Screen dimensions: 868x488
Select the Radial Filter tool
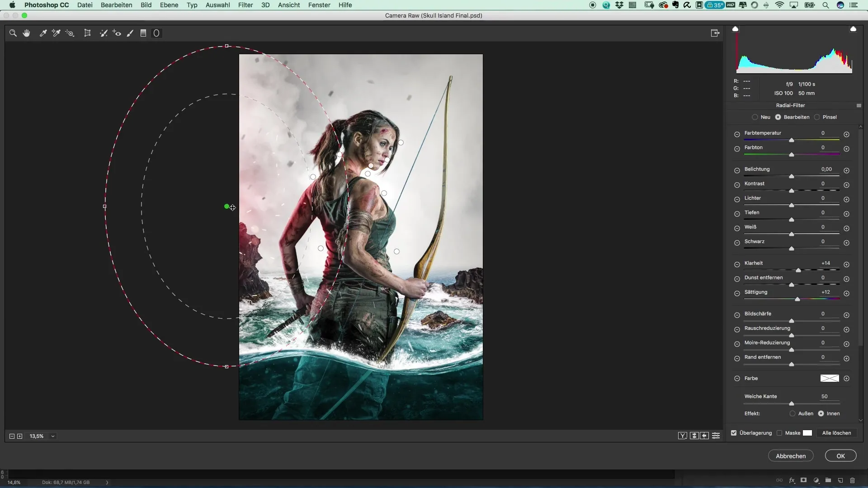(x=156, y=33)
